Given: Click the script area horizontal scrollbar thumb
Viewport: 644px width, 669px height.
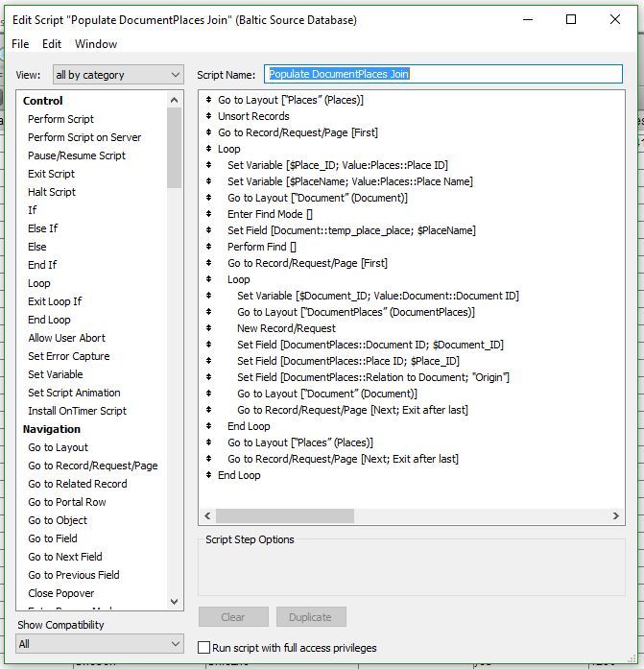Looking at the screenshot, I should pos(285,515).
